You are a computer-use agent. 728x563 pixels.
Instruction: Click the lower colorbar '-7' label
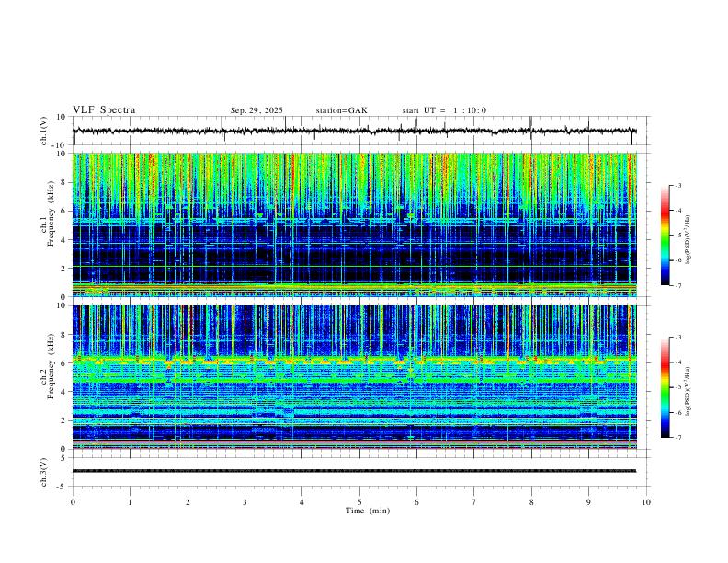(x=678, y=438)
